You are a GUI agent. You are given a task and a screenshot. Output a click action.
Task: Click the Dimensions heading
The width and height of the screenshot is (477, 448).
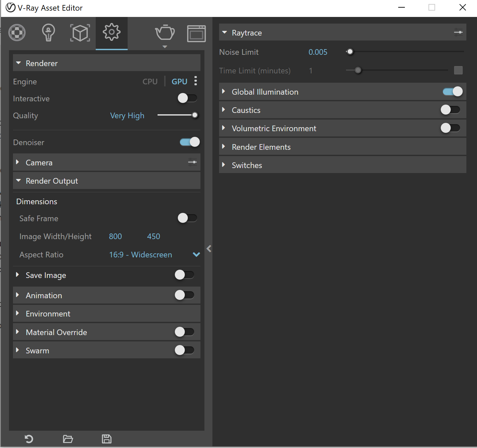tap(37, 202)
